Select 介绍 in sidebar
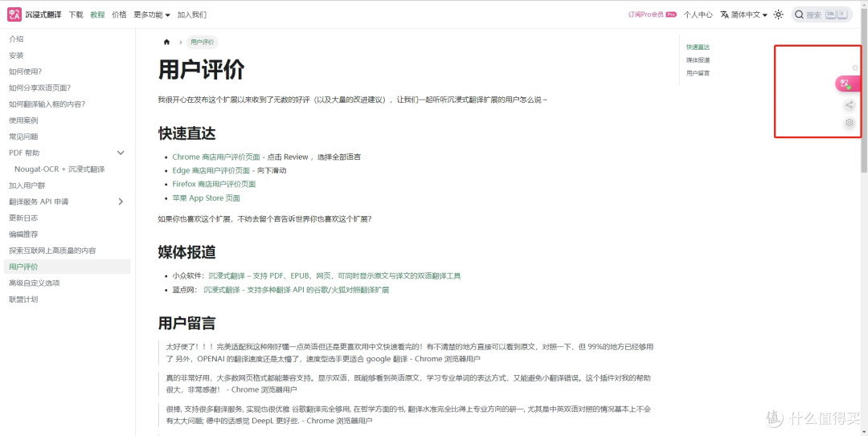The image size is (868, 436). (16, 39)
